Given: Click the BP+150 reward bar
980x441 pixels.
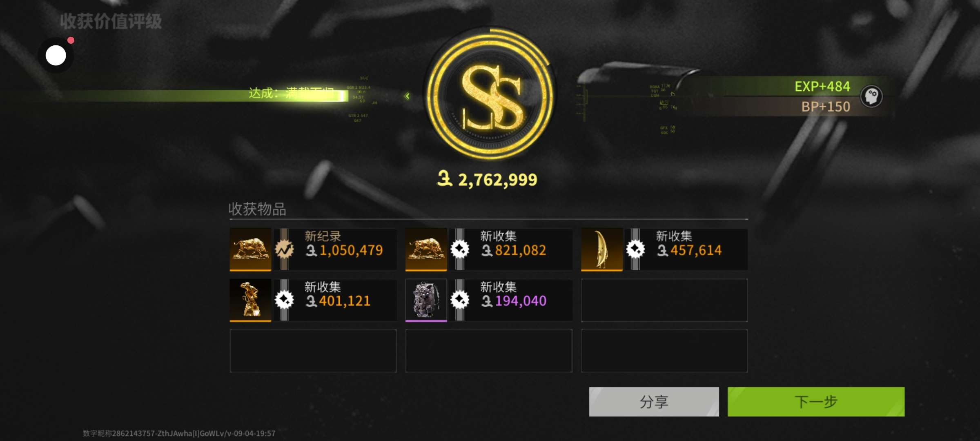Looking at the screenshot, I should coord(784,107).
